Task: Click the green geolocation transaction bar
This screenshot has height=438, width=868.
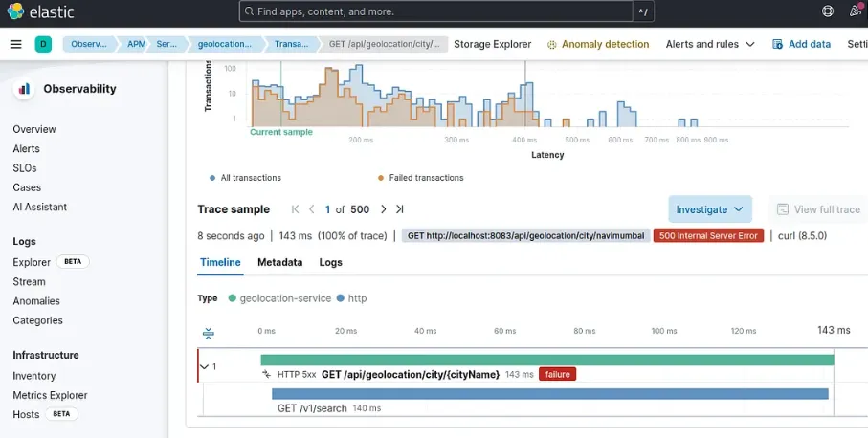Action: 547,360
